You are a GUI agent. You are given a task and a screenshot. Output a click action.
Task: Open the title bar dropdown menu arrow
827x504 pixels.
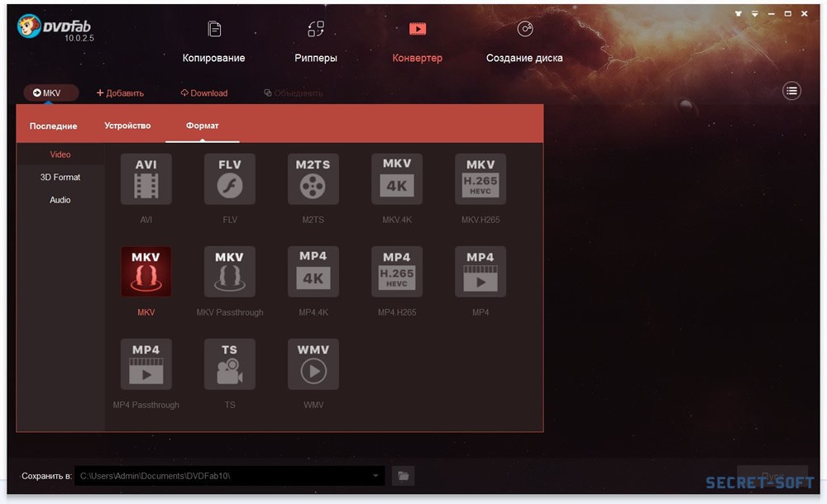755,14
